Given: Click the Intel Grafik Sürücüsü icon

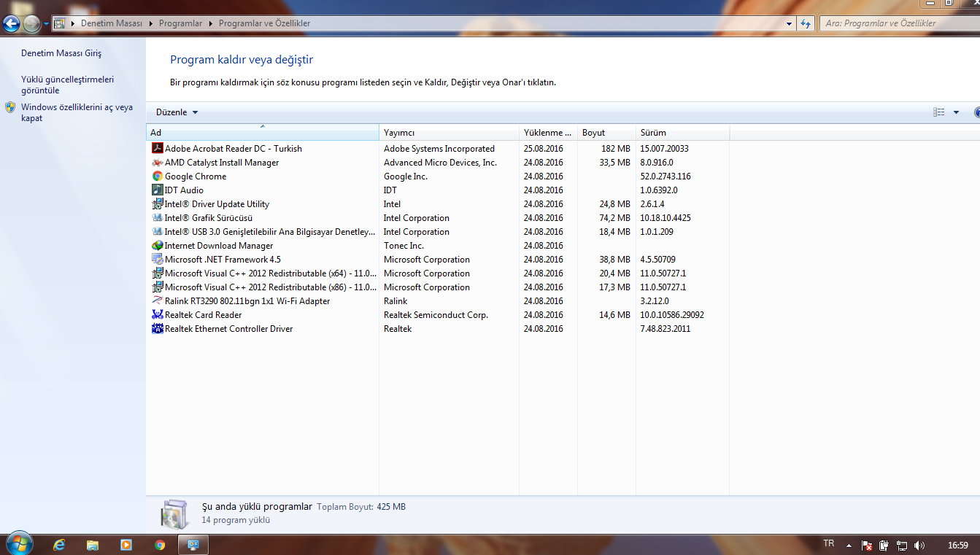Looking at the screenshot, I should (157, 217).
